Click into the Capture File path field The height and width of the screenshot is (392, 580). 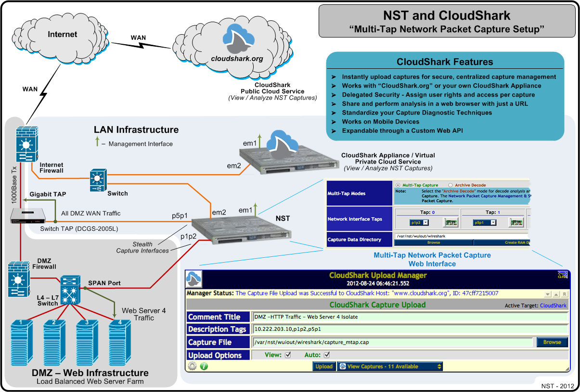[392, 342]
